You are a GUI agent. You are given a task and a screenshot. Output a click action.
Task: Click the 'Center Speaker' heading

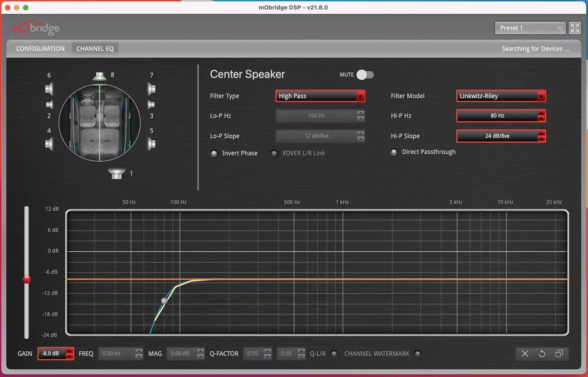pos(247,74)
